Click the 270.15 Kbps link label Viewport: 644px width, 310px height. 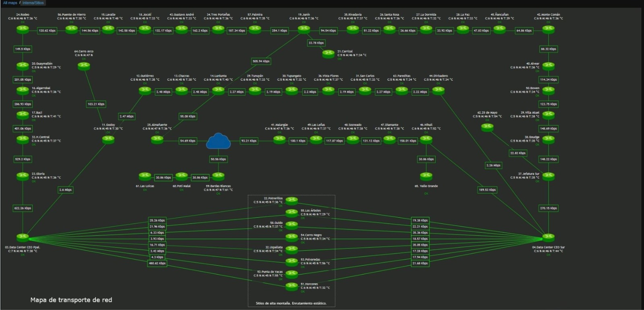click(x=548, y=208)
